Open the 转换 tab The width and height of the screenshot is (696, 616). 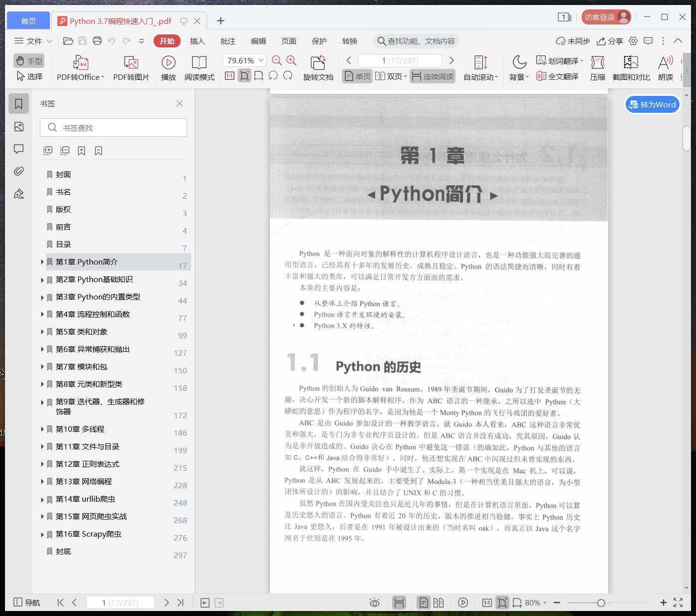pos(350,41)
